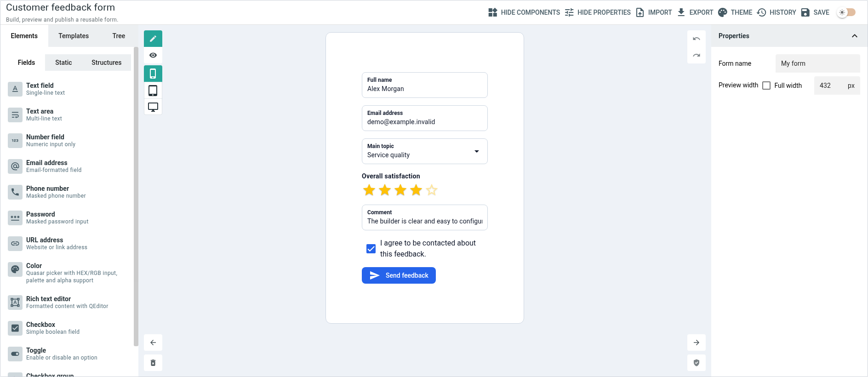Set rating to fifth star
Viewport: 868px width, 377px height.
432,190
